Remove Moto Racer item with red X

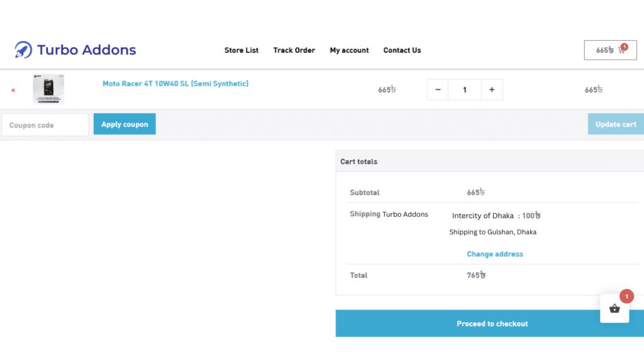click(13, 90)
